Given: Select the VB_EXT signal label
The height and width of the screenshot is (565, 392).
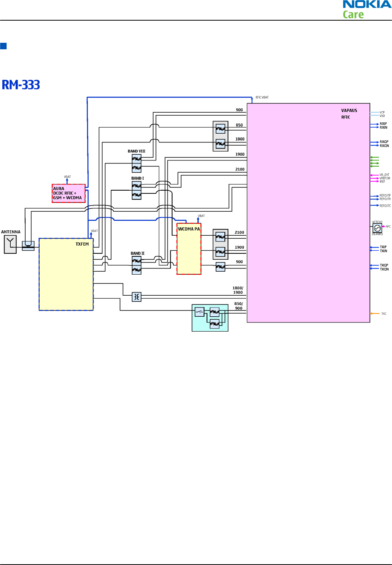Looking at the screenshot, I should [x=384, y=175].
